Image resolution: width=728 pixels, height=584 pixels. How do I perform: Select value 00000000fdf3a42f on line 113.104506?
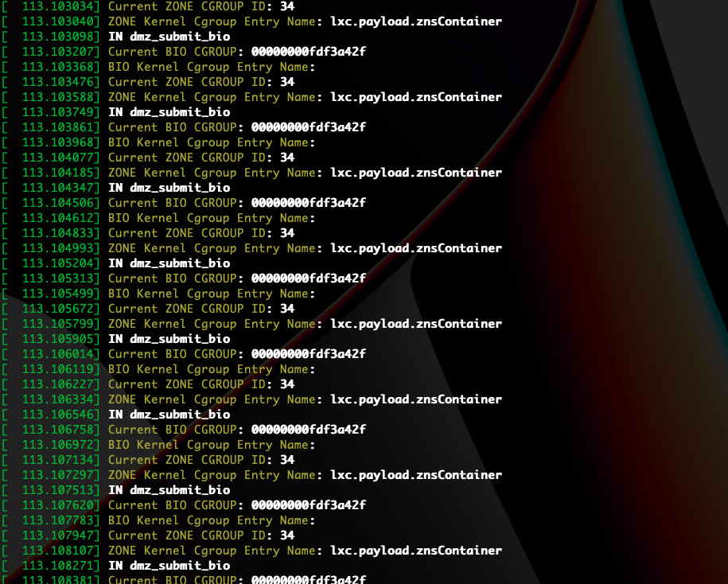point(308,203)
